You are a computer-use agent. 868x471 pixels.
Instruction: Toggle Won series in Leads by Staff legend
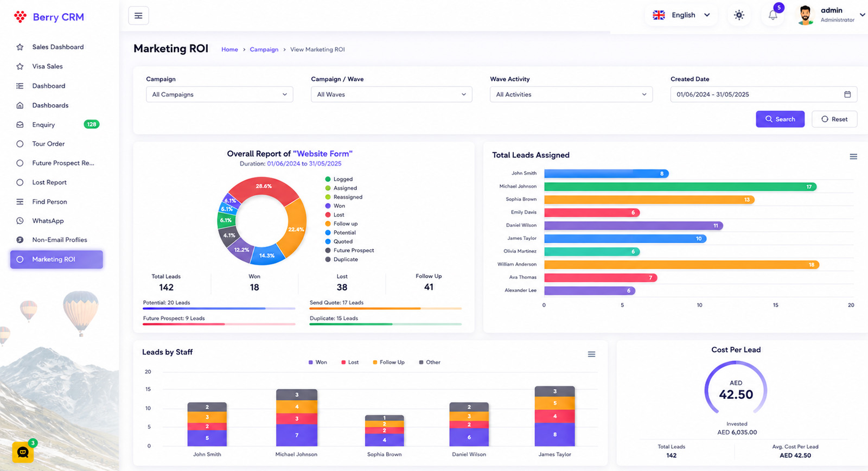click(318, 362)
